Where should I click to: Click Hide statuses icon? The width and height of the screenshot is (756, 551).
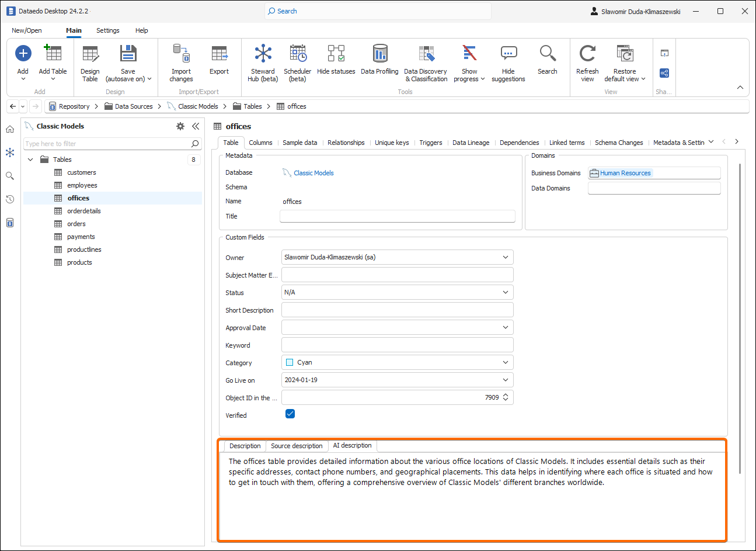coord(336,54)
